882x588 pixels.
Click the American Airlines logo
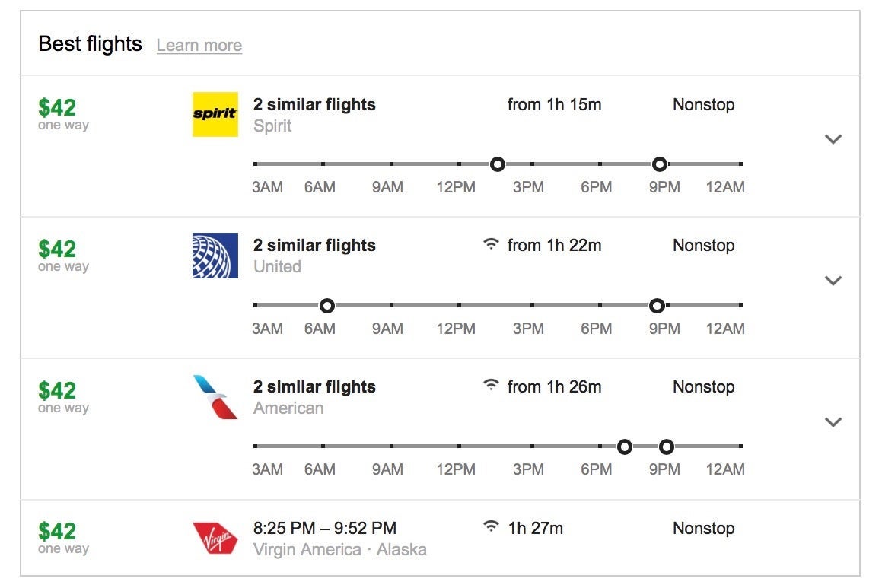coord(215,396)
